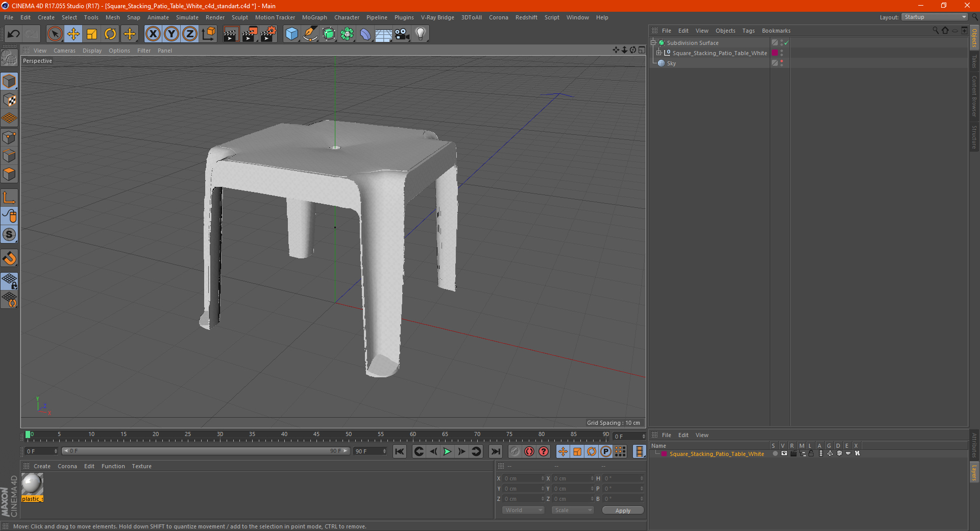Go to end of animation
This screenshot has width=980, height=531.
[495, 451]
